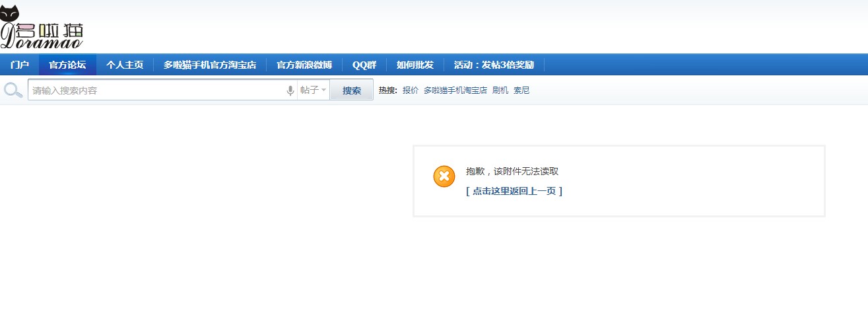The height and width of the screenshot is (333, 868).
Task: Click the 抱歉，该附件无法读取 message text
Action: (512, 171)
